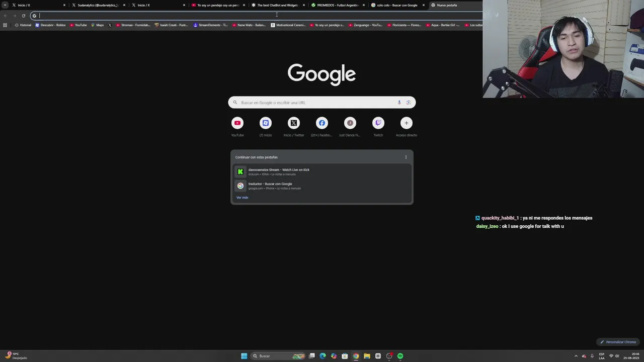The width and height of the screenshot is (644, 362).
Task: Reload the page with refresh icon
Action: coord(24,16)
